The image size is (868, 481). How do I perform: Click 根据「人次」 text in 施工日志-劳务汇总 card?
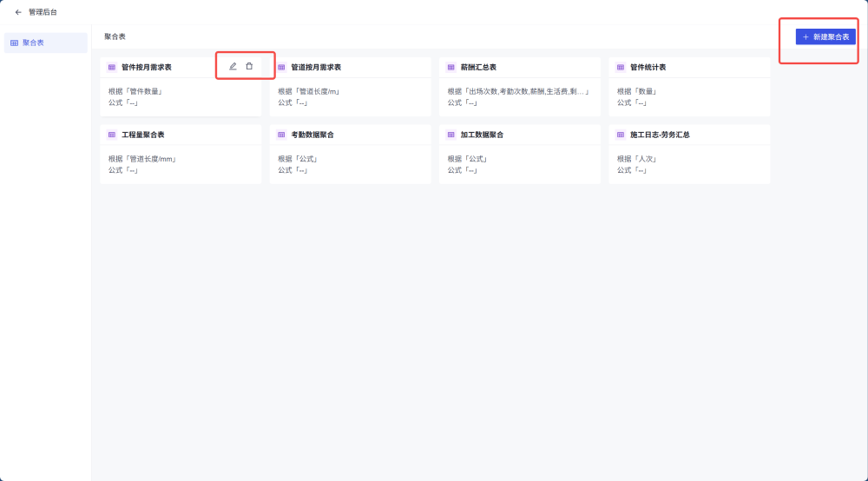coord(636,159)
